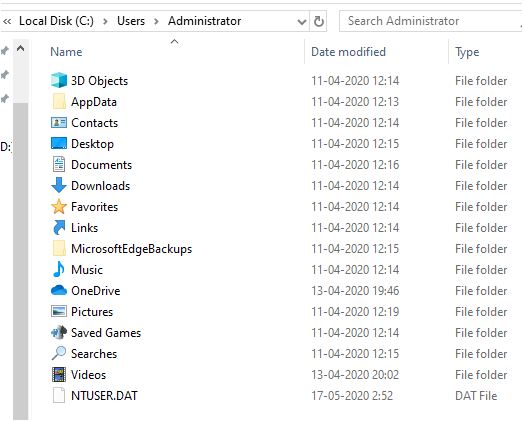Click the OneDrive cloud icon
The width and height of the screenshot is (523, 421).
[x=59, y=290]
